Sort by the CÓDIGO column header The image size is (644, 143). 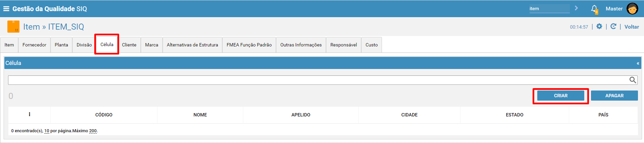[104, 115]
